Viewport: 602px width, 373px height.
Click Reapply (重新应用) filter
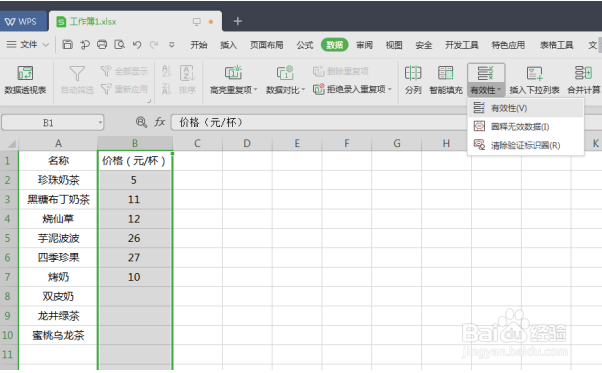point(124,89)
